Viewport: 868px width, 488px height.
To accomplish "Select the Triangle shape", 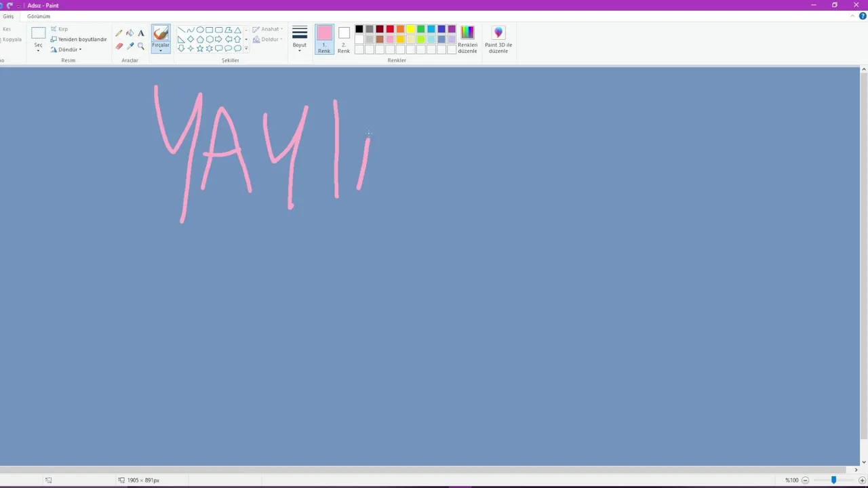I will (x=237, y=30).
